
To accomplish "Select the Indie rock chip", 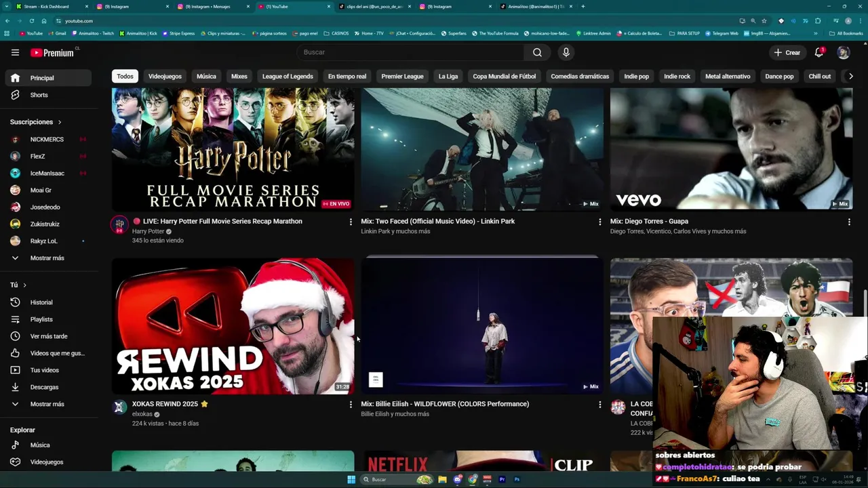I will pyautogui.click(x=677, y=77).
